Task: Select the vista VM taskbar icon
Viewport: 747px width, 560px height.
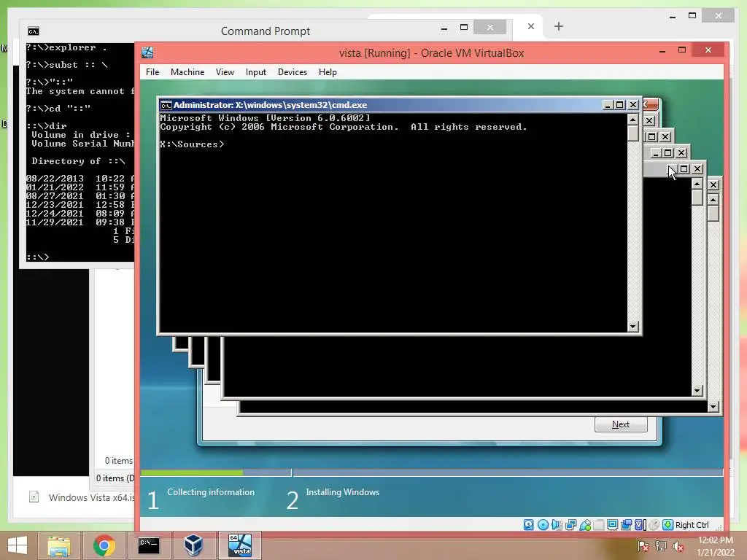Action: [239, 545]
